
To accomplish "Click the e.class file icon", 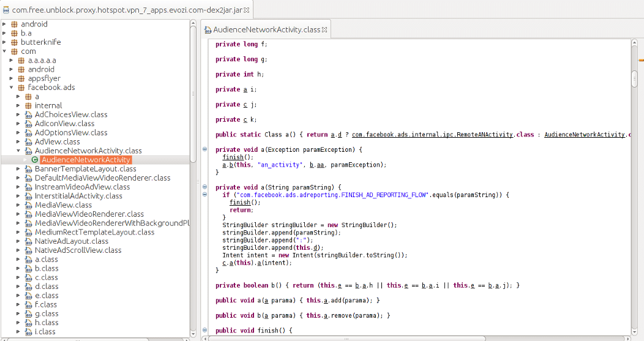I will (x=28, y=296).
